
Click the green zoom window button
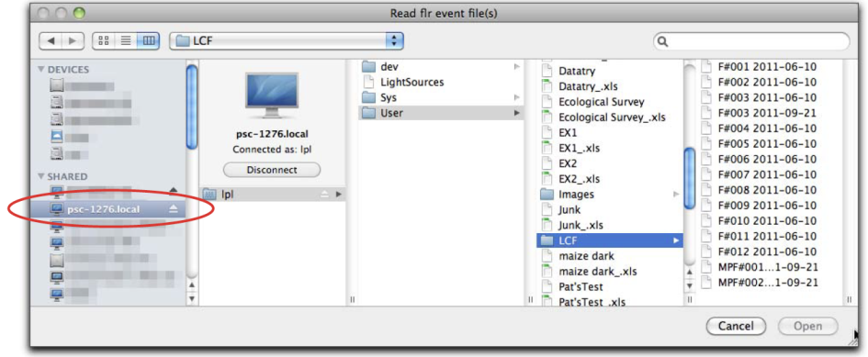(79, 13)
